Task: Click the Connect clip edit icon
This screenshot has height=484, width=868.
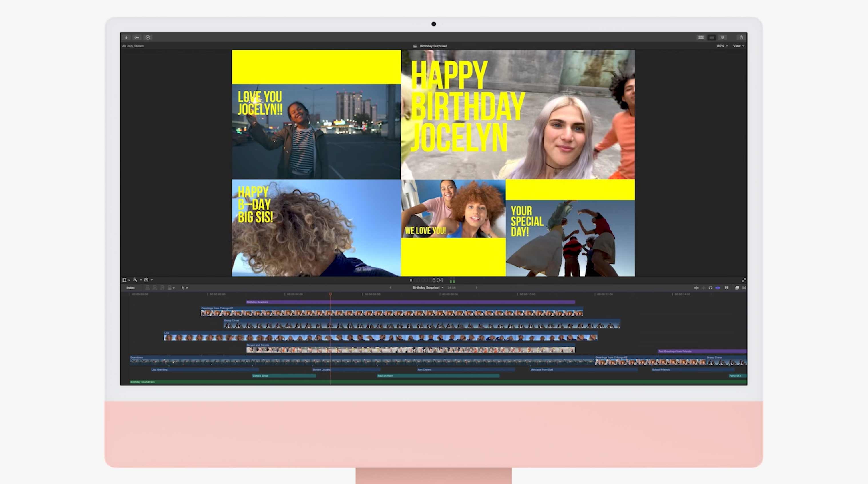Action: (147, 288)
